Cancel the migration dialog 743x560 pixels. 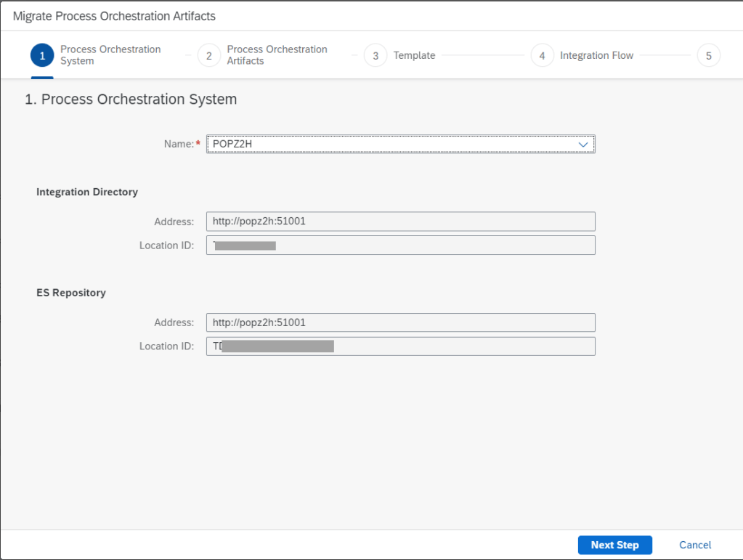[x=695, y=545]
